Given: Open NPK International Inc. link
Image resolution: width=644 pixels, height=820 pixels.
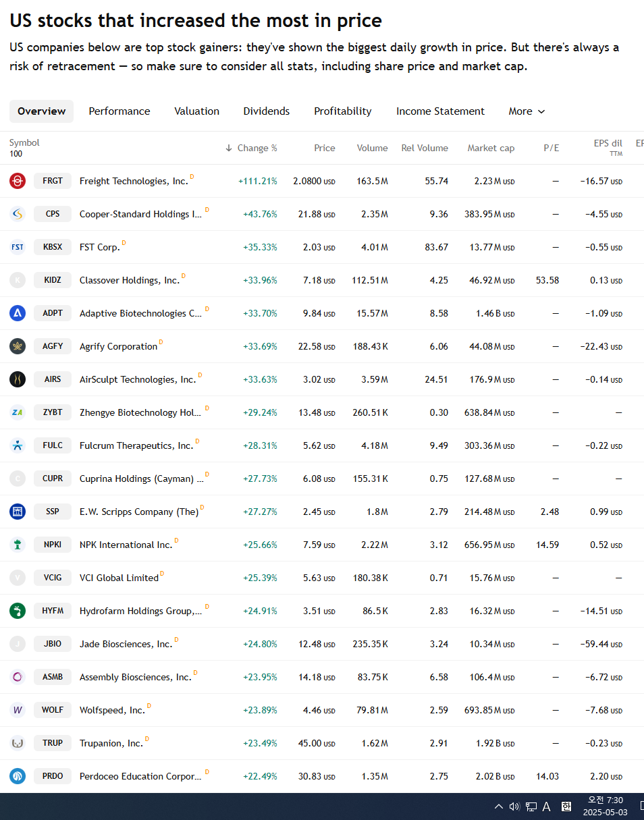Looking at the screenshot, I should click(126, 545).
